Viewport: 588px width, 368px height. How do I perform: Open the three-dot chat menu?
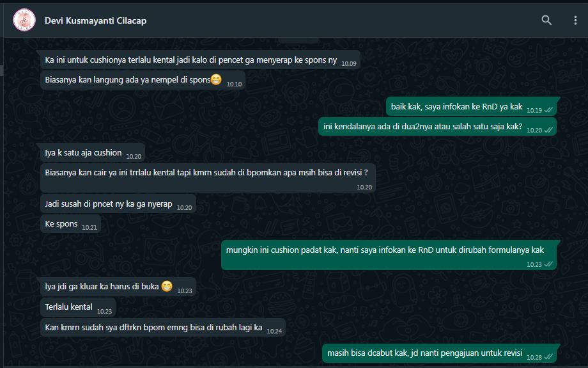pyautogui.click(x=575, y=20)
